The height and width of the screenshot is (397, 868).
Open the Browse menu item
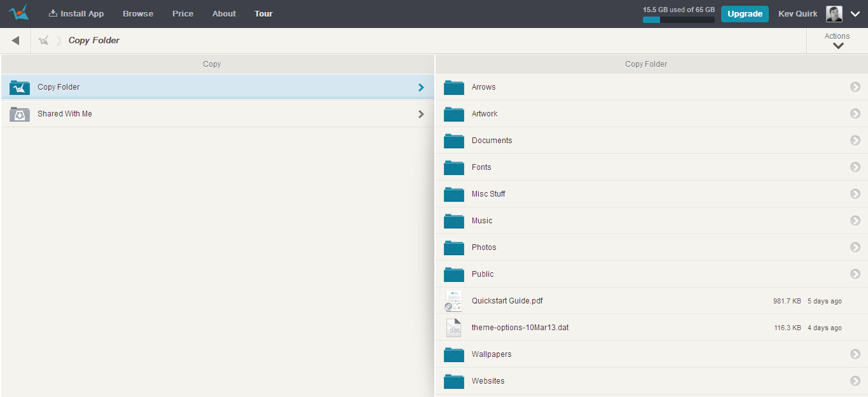[137, 13]
